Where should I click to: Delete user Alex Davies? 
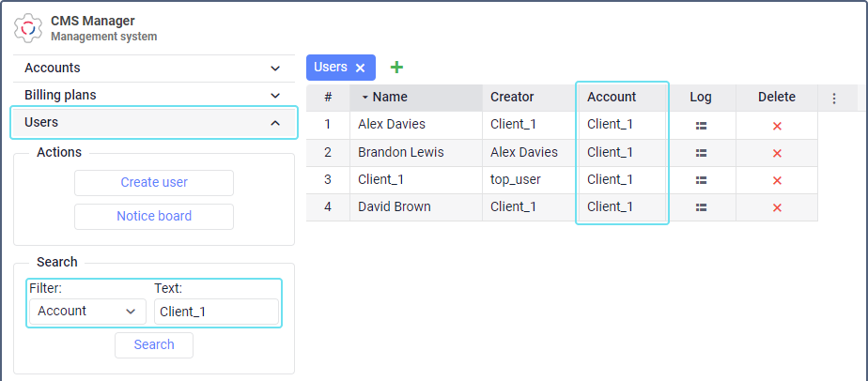777,126
